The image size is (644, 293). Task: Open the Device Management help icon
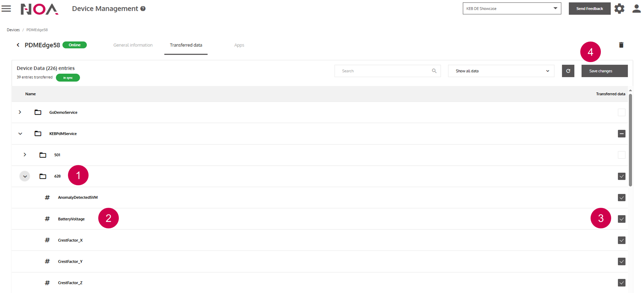143,9
